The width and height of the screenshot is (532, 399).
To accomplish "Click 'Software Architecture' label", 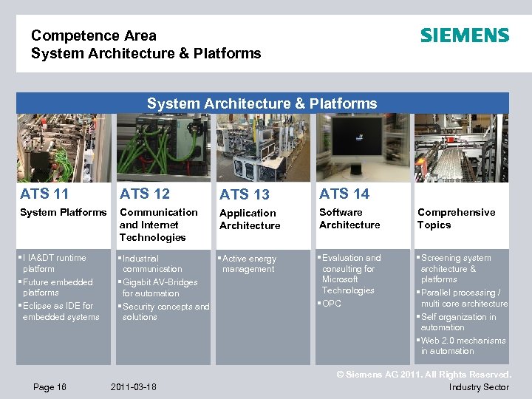I will point(349,219).
